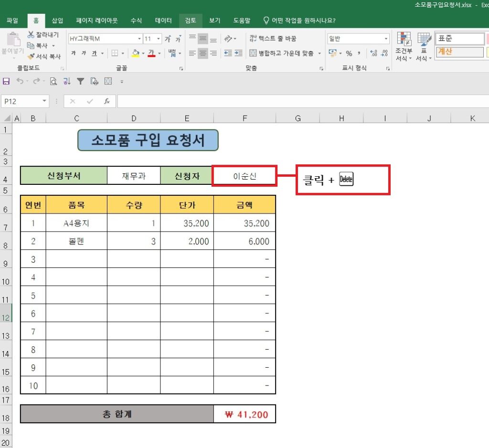Screen dimensions: 489x448
Task: Open the font name dropdown
Action: [x=139, y=39]
